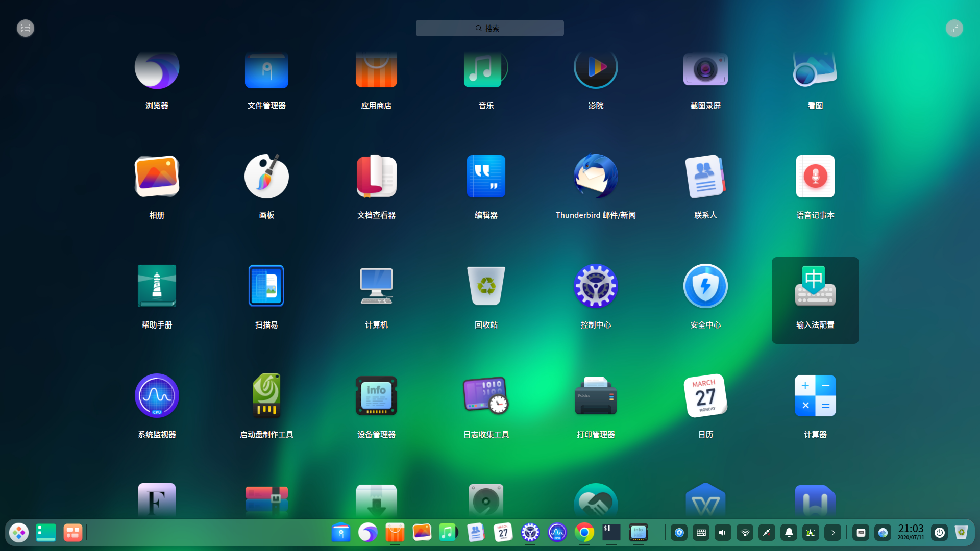Open the 日历 calendar app
980x551 pixels.
coord(705,396)
